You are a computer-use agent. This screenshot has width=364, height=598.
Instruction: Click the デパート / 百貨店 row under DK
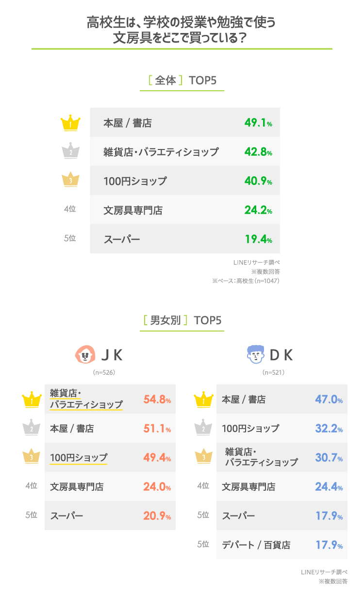click(281, 545)
